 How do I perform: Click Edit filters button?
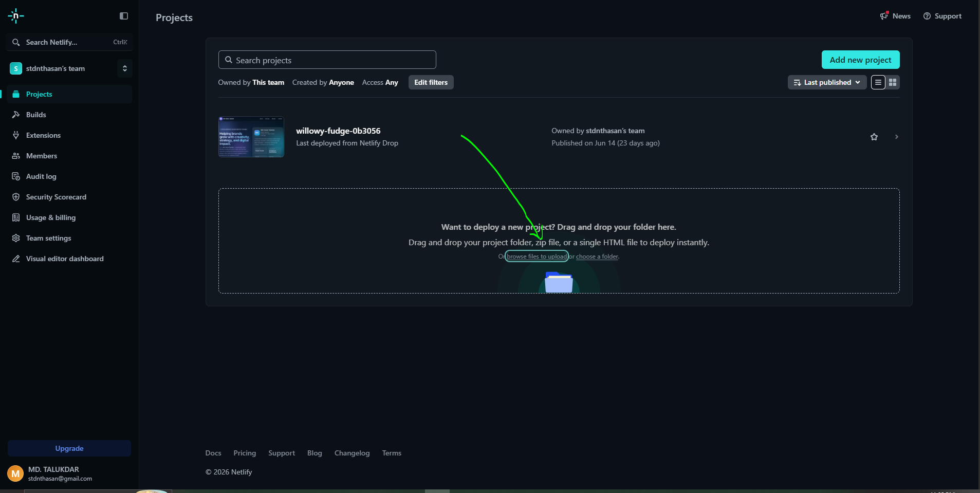coord(431,82)
